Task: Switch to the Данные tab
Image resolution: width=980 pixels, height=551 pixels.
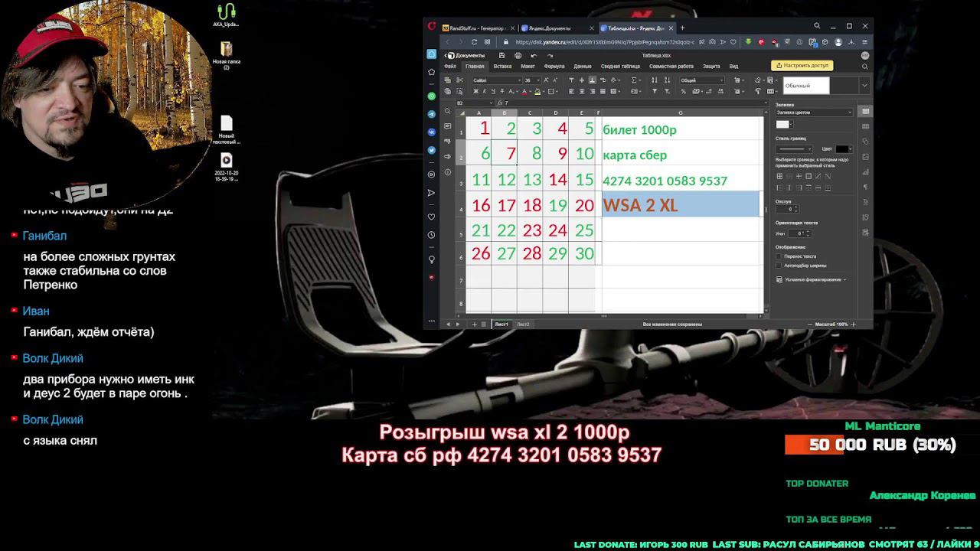Action: pyautogui.click(x=583, y=67)
